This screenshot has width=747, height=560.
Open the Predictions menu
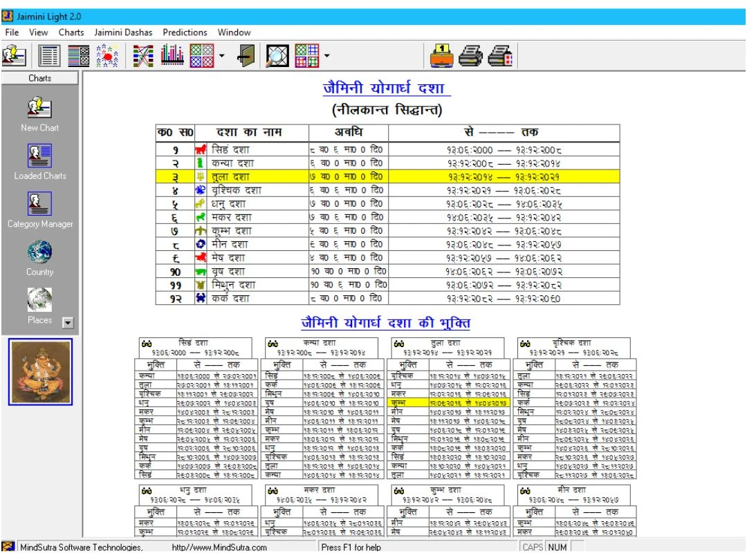185,32
